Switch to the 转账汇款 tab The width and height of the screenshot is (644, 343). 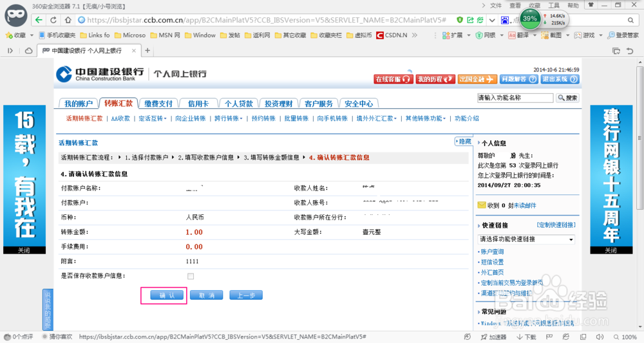click(118, 103)
